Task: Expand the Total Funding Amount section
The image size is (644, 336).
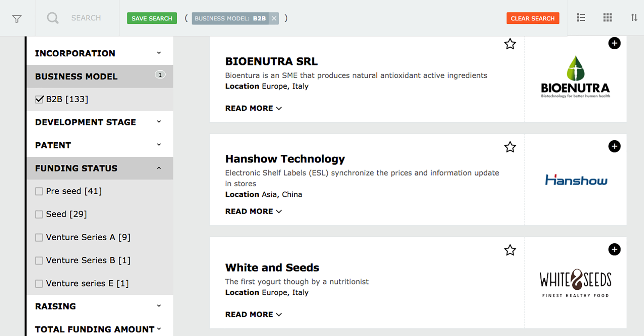Action: tap(100, 329)
